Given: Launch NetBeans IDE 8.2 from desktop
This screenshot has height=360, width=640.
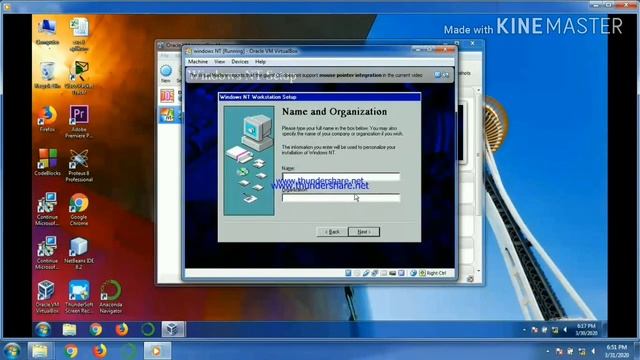Looking at the screenshot, I should click(x=79, y=253).
